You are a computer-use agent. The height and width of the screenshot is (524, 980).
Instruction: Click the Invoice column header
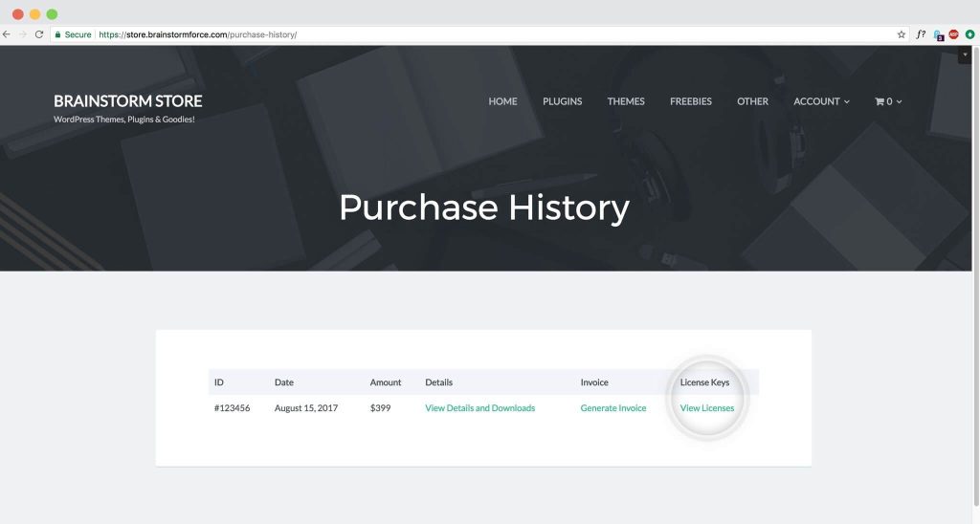(x=594, y=382)
